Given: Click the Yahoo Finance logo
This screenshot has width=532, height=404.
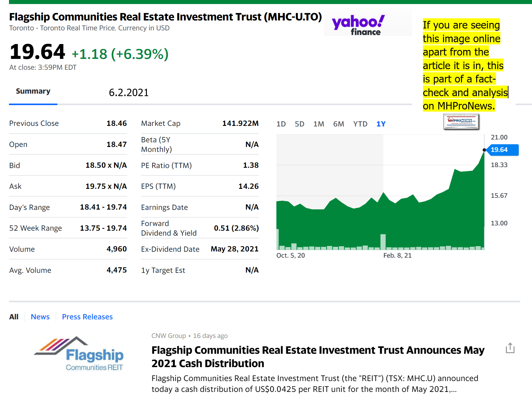Looking at the screenshot, I should point(358,25).
